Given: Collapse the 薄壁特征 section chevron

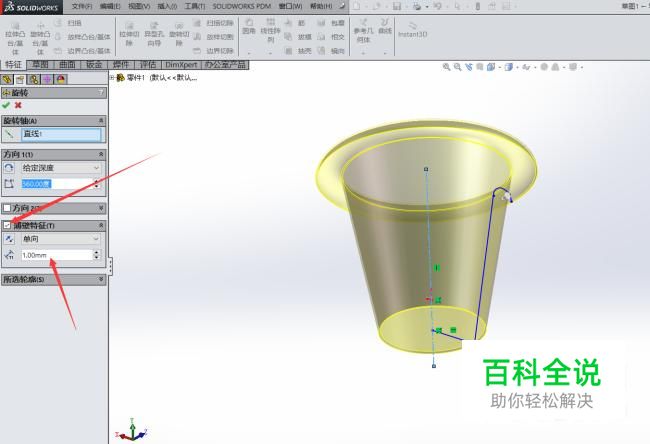Looking at the screenshot, I should (101, 226).
